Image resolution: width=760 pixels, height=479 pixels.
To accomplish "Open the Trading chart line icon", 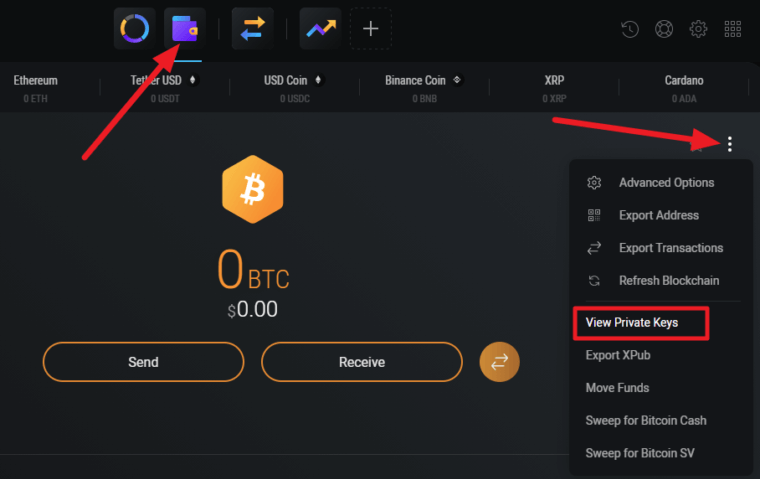I will (320, 28).
